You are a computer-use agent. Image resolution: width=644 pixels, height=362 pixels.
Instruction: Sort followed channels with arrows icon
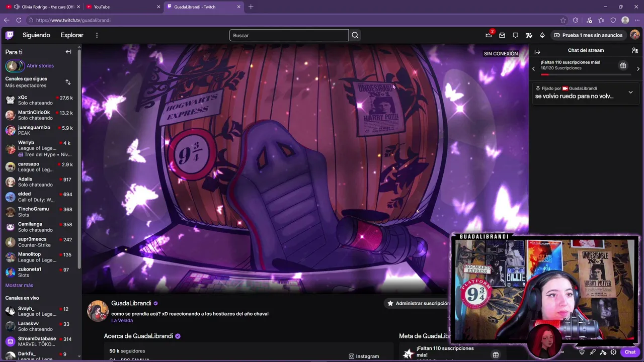tap(68, 82)
